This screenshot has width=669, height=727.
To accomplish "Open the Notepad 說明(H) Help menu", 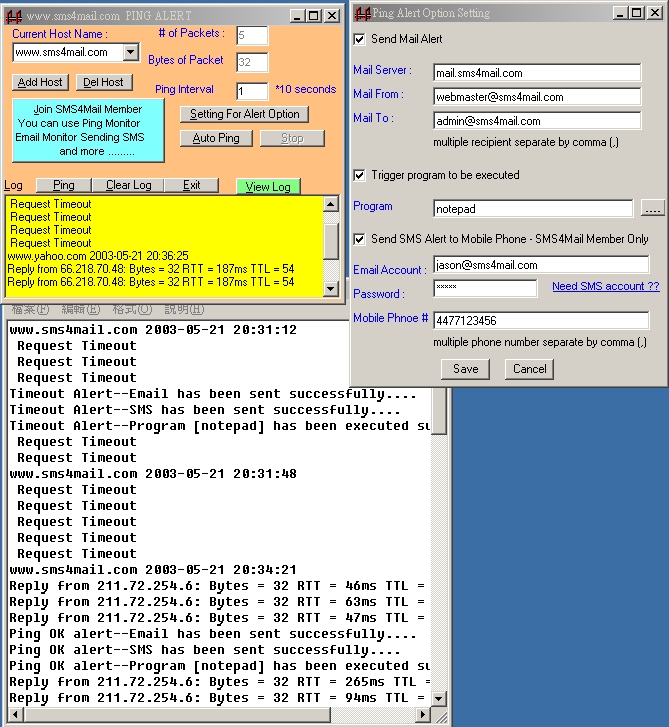I will coord(184,309).
